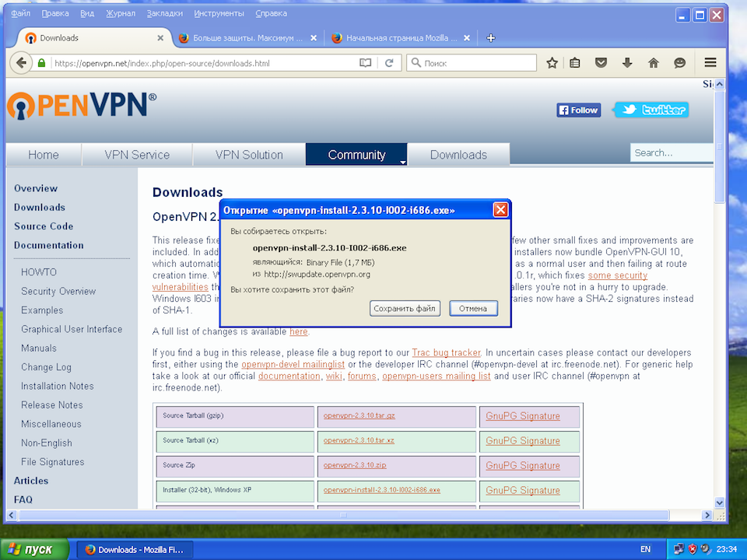Open the Source Code sidebar link
This screenshot has width=747, height=560.
coord(44,226)
